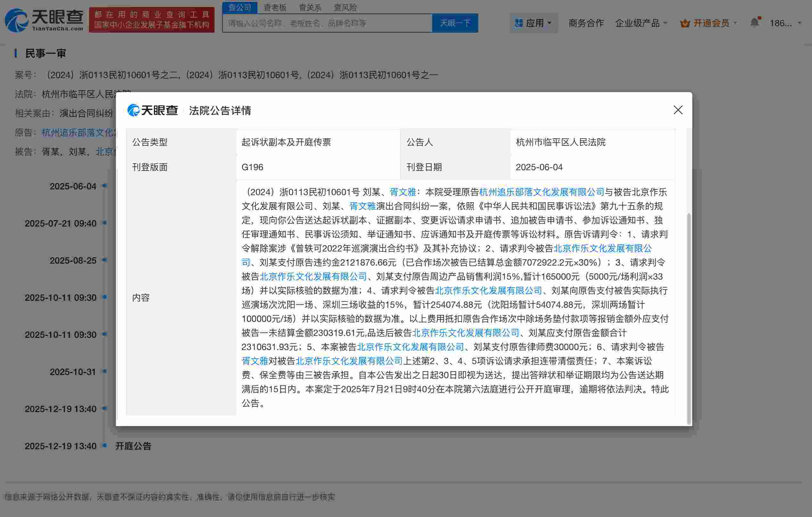Click the crown membership icon
The image size is (812, 517).
685,23
